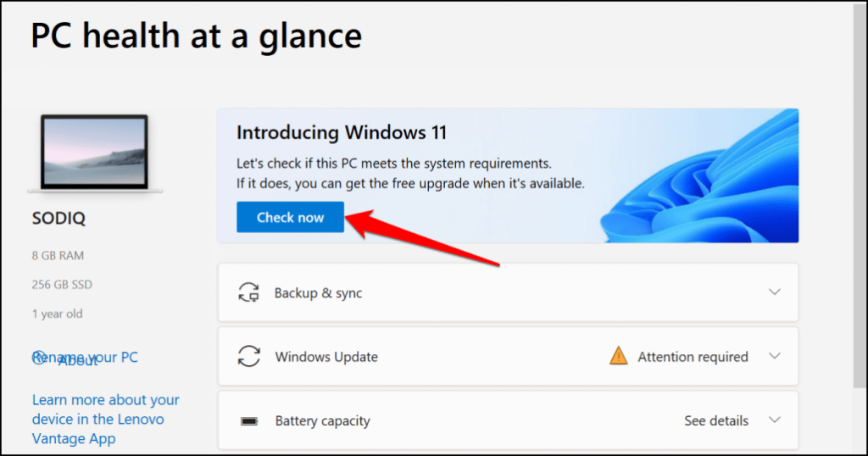Click the Backup & sync circular arrows icon

248,293
